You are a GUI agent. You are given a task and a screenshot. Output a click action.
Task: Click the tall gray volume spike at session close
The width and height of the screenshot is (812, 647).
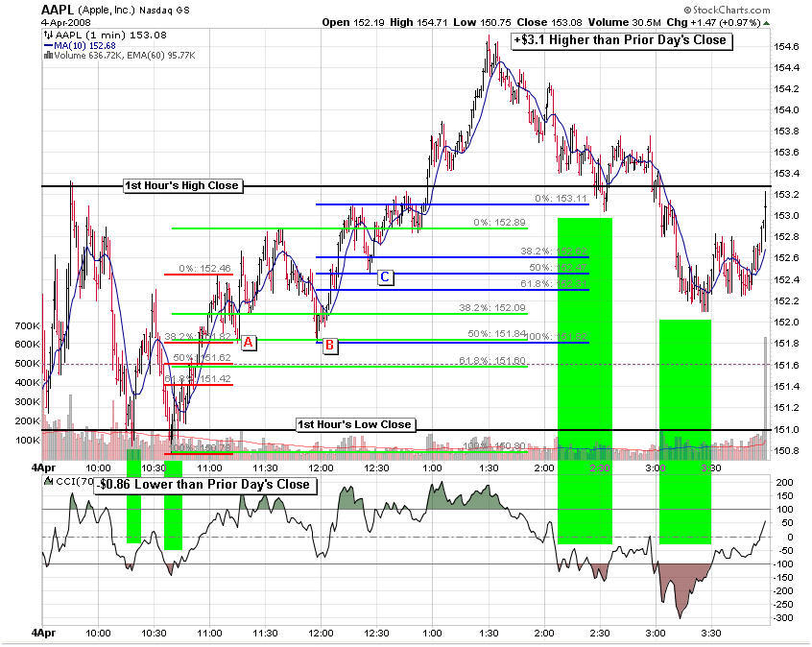point(765,398)
